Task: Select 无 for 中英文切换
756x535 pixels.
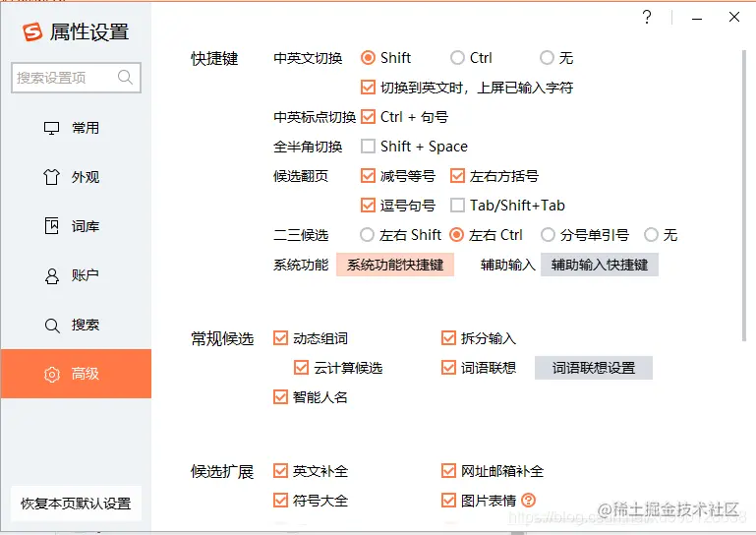Action: [547, 58]
